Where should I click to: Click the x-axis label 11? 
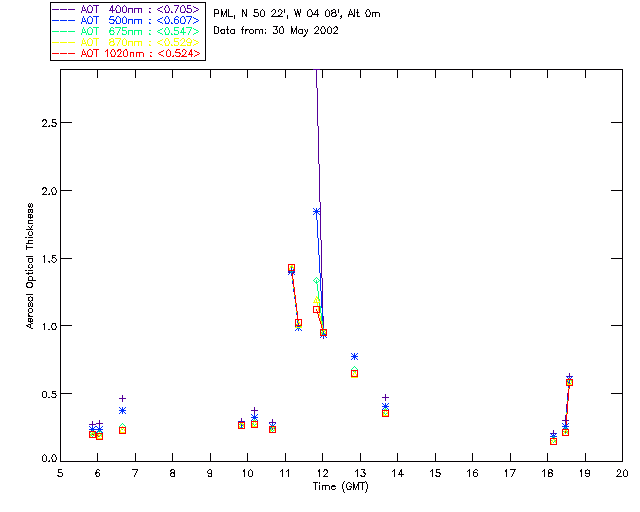tap(284, 473)
